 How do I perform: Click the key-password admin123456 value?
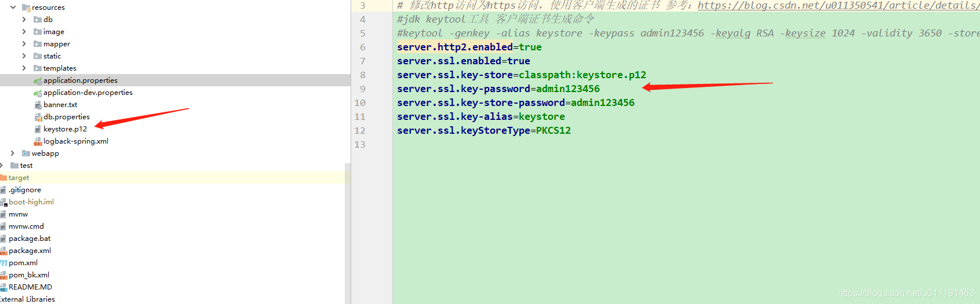coord(568,89)
